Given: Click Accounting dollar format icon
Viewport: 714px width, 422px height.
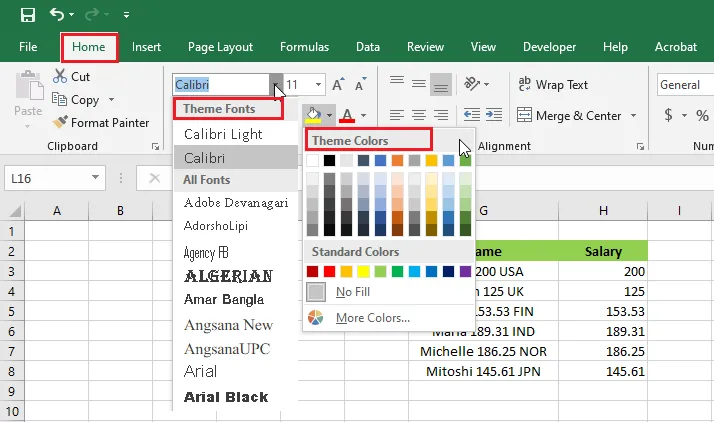Looking at the screenshot, I should pos(668,115).
